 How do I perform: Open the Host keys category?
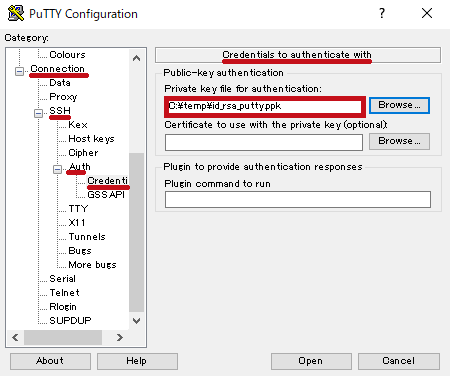[x=91, y=139]
